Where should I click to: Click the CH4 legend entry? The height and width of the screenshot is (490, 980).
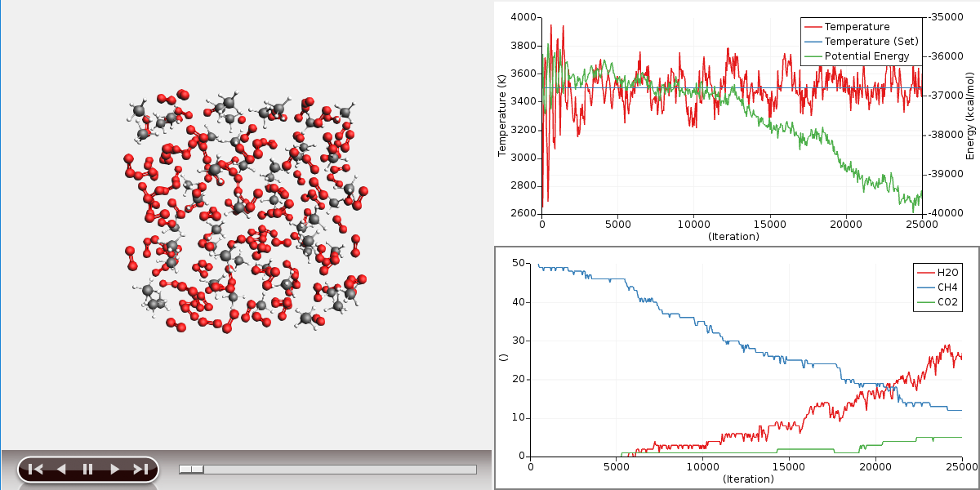[x=947, y=287]
